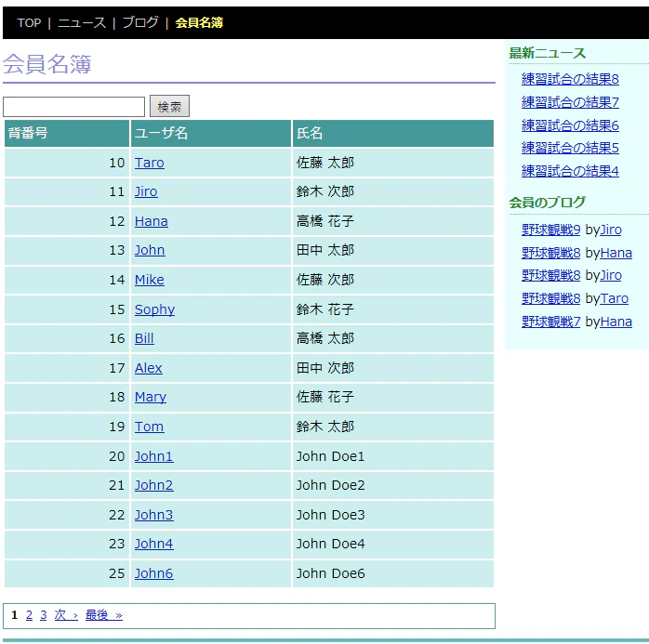This screenshot has width=649, height=644.
Task: Select name cell John Doe3
Action: [393, 515]
